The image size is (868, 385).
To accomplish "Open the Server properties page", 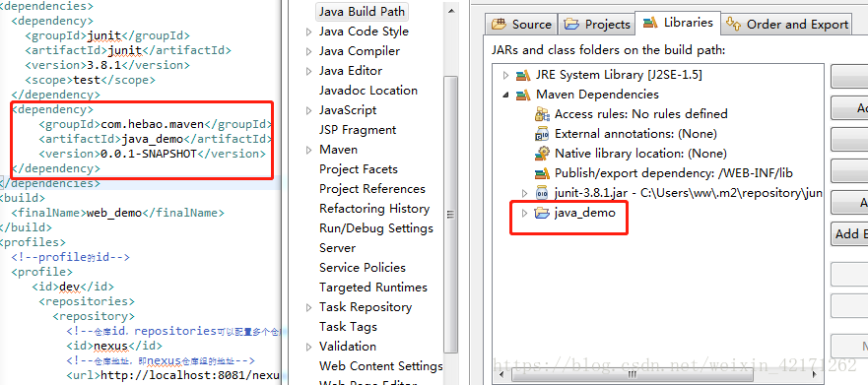I will pyautogui.click(x=337, y=248).
